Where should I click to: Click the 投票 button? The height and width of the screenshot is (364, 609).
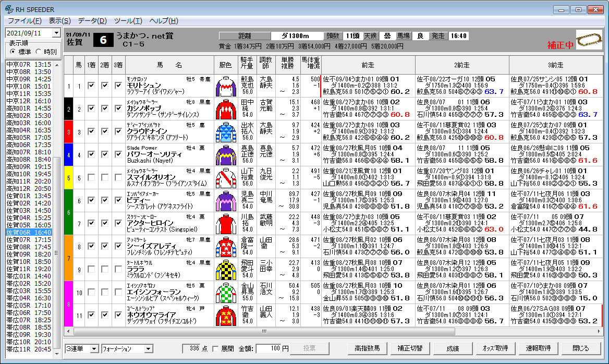point(310,348)
